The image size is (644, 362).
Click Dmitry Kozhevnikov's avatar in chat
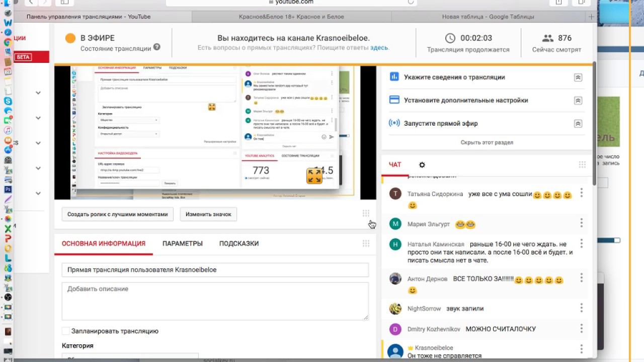point(395,329)
